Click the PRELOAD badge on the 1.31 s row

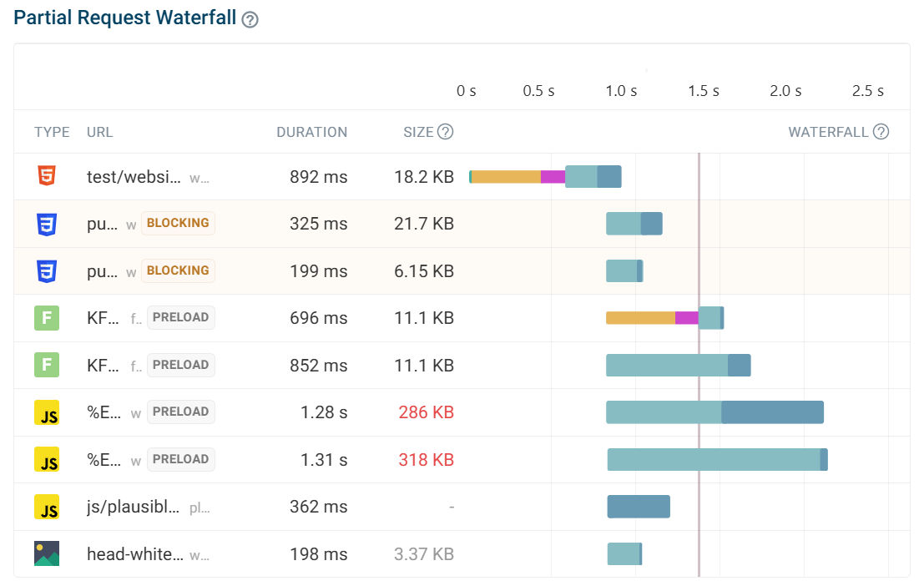click(180, 459)
